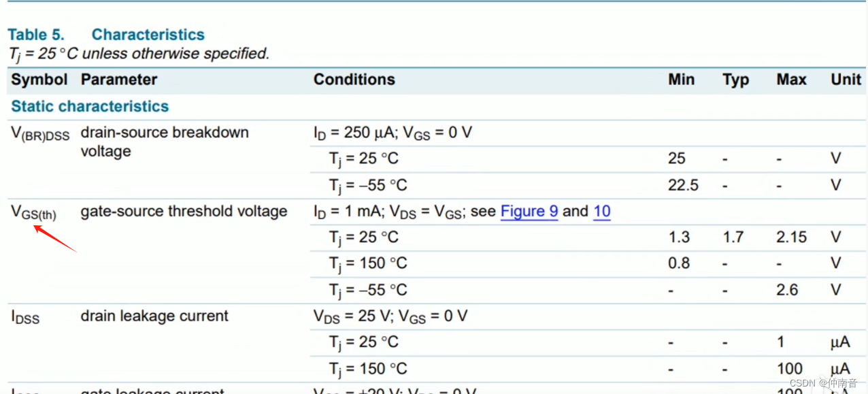
Task: Select 'drain-source breakdown voltage' parameter text
Action: coord(165,142)
